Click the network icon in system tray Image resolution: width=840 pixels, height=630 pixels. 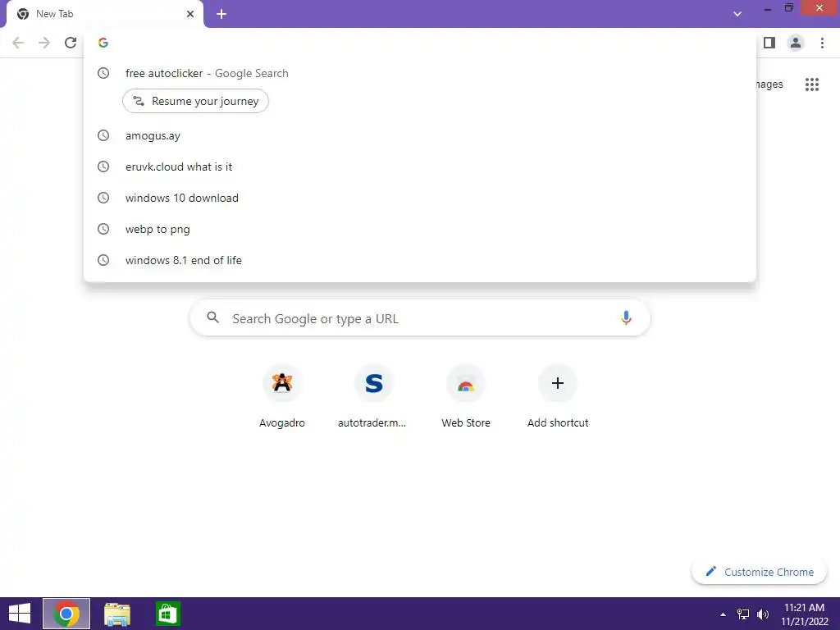click(x=743, y=614)
